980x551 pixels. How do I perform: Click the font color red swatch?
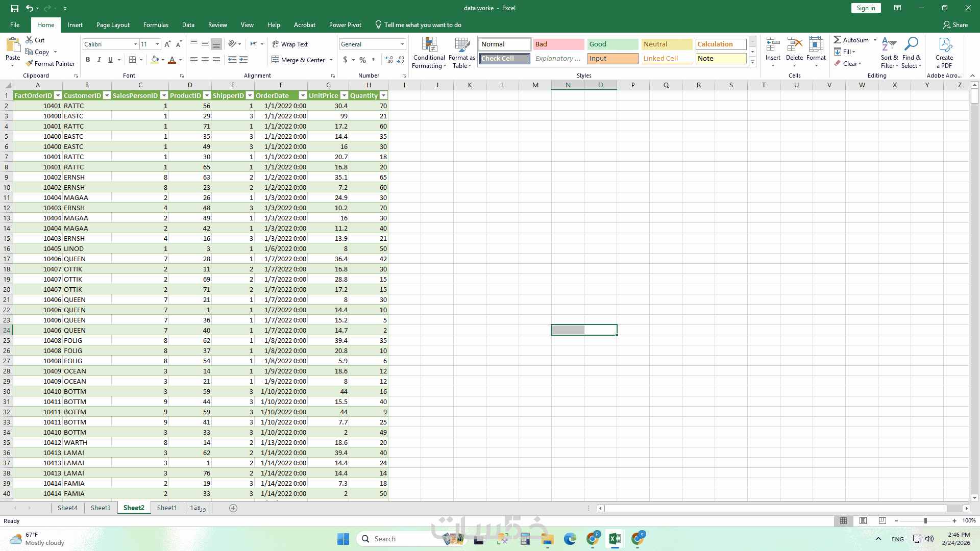(x=172, y=60)
